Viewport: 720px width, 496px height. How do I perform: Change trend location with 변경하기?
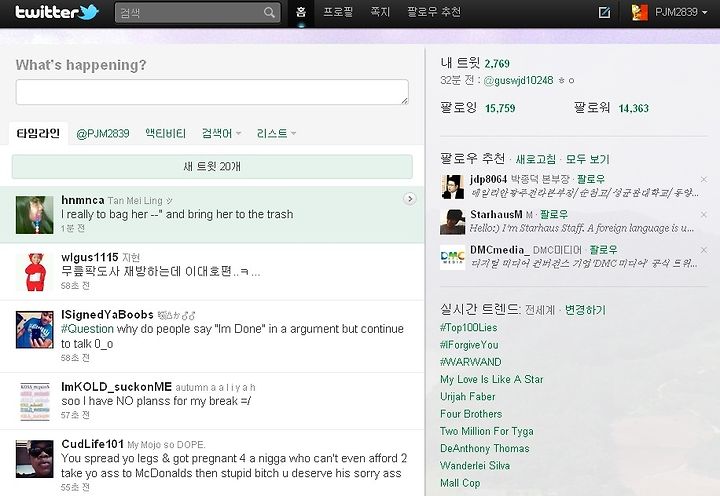click(x=585, y=310)
